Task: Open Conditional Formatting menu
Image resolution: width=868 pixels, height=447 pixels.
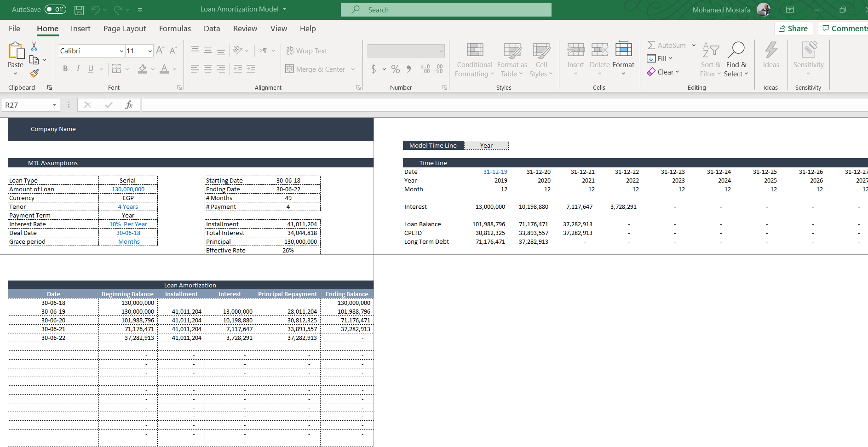Action: [475, 60]
